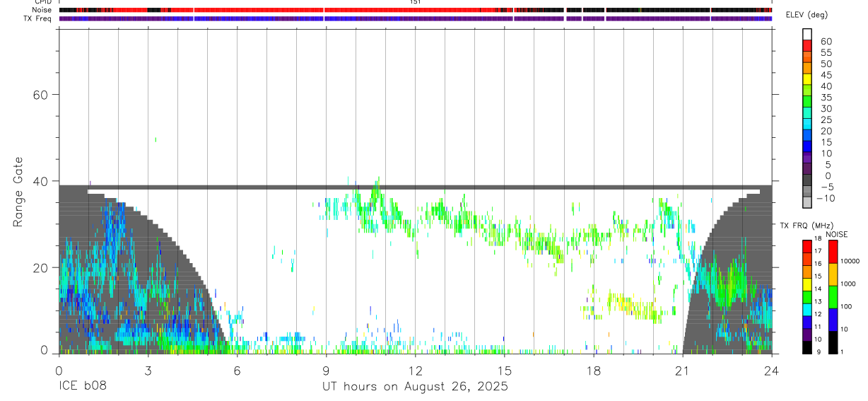Select the 55 label on elevation scale
The image size is (868, 401).
tap(826, 53)
